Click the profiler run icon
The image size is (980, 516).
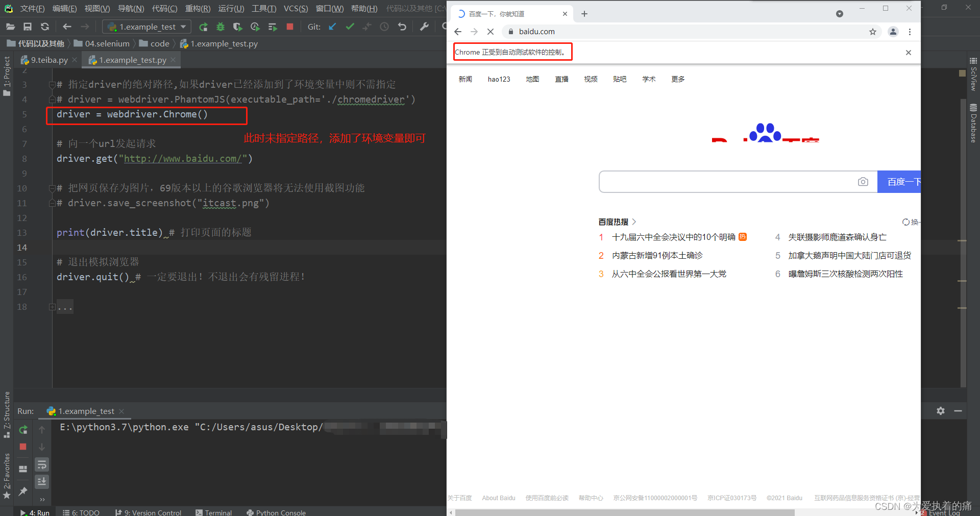pyautogui.click(x=255, y=27)
